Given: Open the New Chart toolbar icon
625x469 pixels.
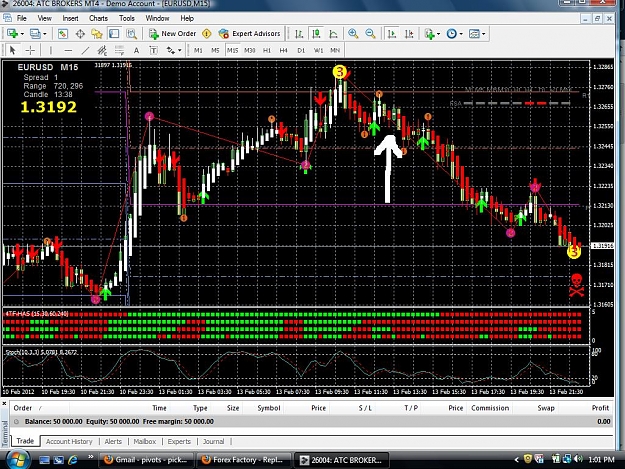Looking at the screenshot, I should click(x=12, y=34).
